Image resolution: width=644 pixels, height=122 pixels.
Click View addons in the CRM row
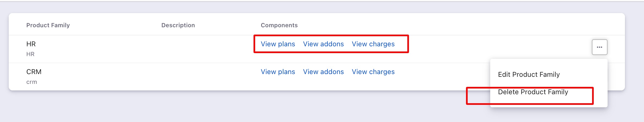[x=323, y=72]
